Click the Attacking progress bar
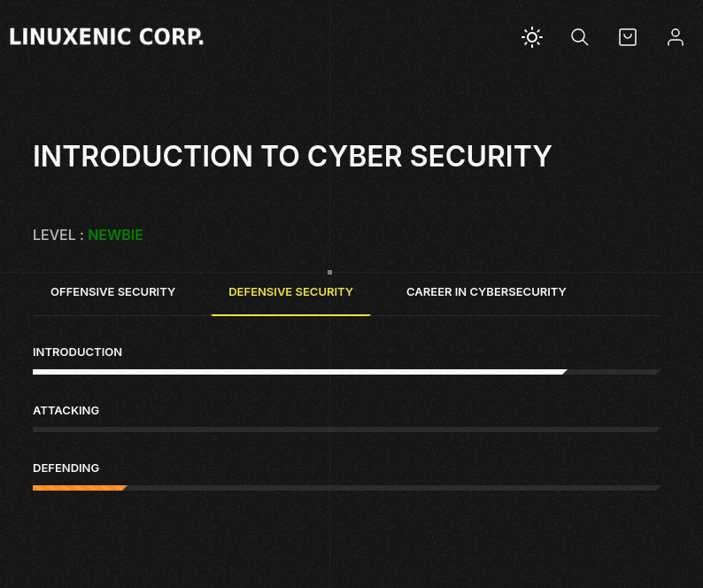The image size is (703, 588). tap(346, 429)
